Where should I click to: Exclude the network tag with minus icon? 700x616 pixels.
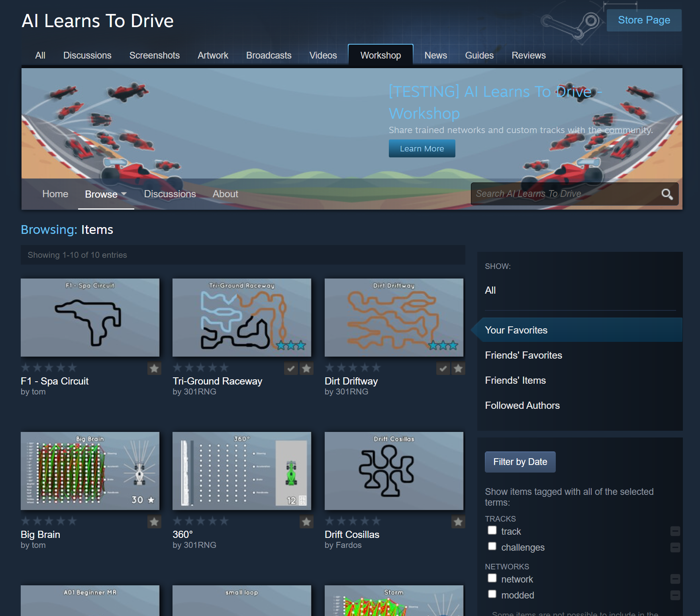[x=675, y=579]
